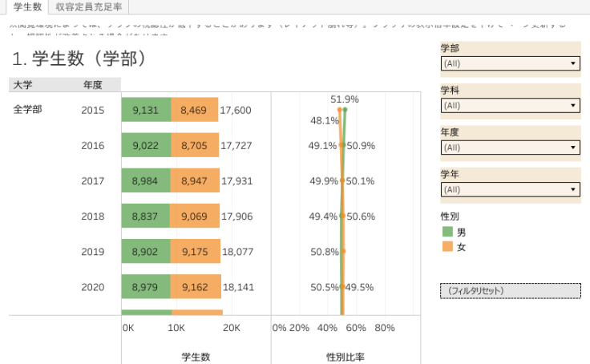
Task: Open the 学科 filter dropdown
Action: coord(510,105)
